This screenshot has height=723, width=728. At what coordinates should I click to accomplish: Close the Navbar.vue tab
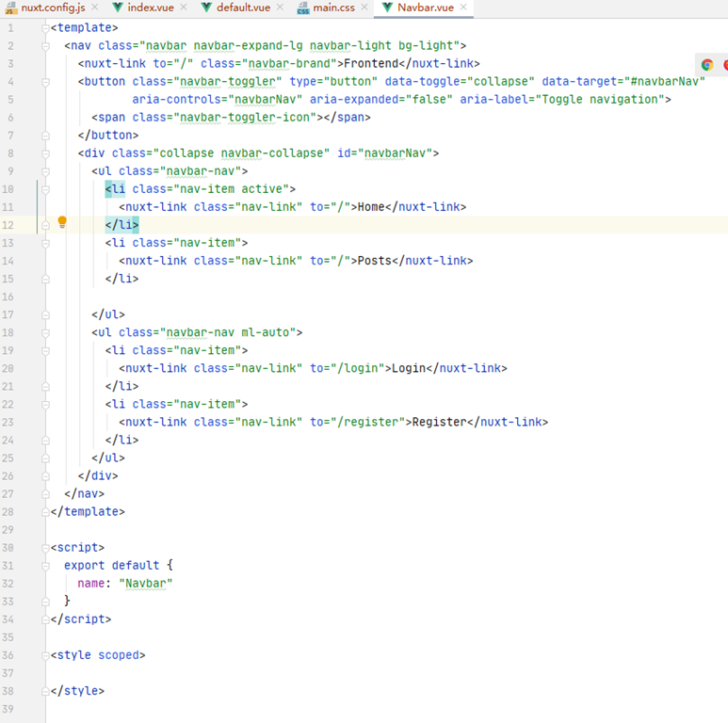(463, 8)
